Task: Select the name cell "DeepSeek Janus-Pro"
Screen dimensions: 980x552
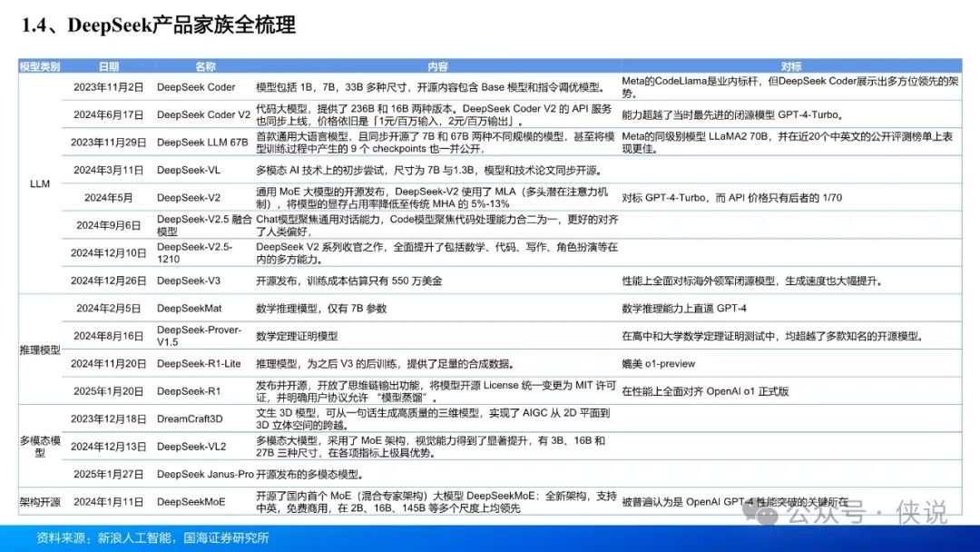Action: click(205, 474)
